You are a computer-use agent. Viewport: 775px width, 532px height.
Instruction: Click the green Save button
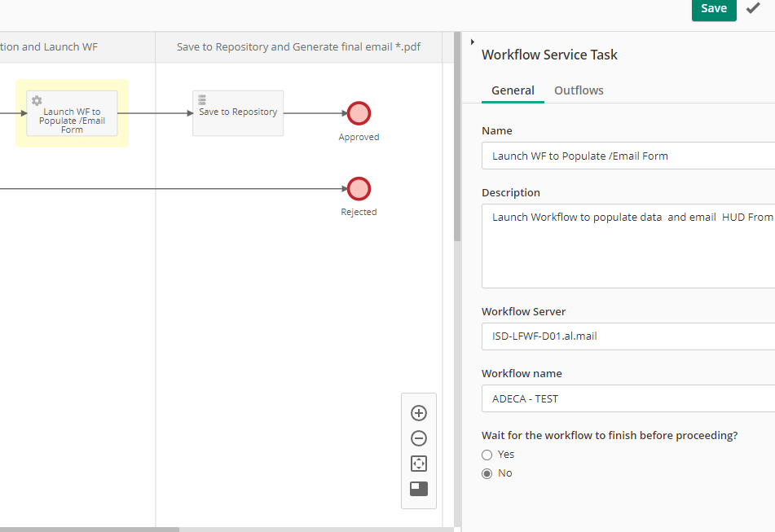pyautogui.click(x=713, y=8)
